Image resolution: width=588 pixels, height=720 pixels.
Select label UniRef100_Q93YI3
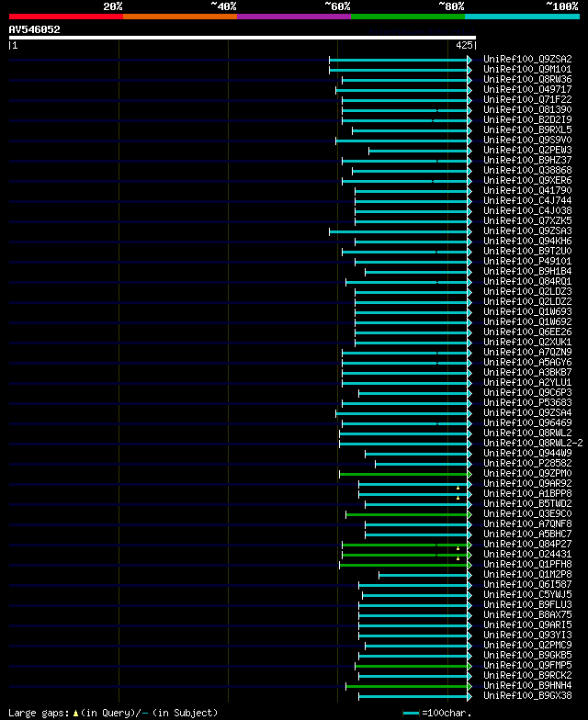pos(527,636)
